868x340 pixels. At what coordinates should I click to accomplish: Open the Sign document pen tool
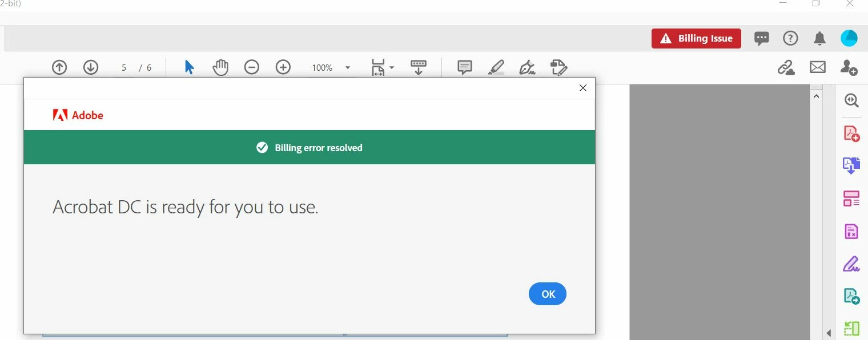[527, 67]
